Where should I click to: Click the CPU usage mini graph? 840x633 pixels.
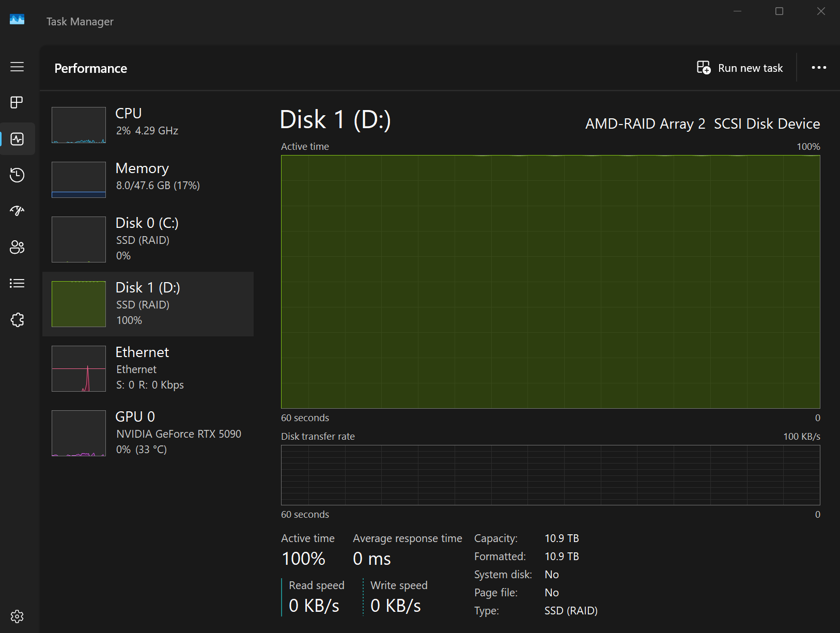click(x=79, y=125)
